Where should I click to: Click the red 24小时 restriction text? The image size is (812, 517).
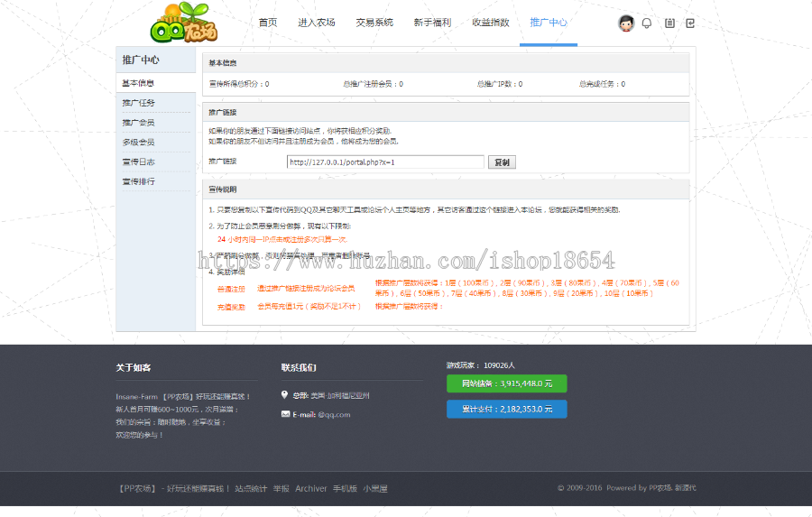(x=282, y=239)
